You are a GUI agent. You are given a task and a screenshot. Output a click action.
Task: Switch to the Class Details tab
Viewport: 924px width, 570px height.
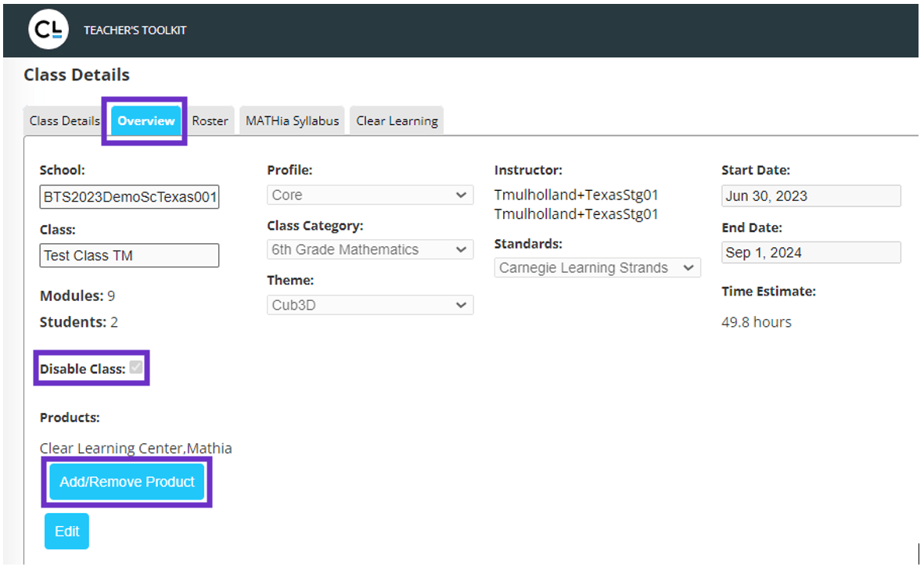[65, 120]
